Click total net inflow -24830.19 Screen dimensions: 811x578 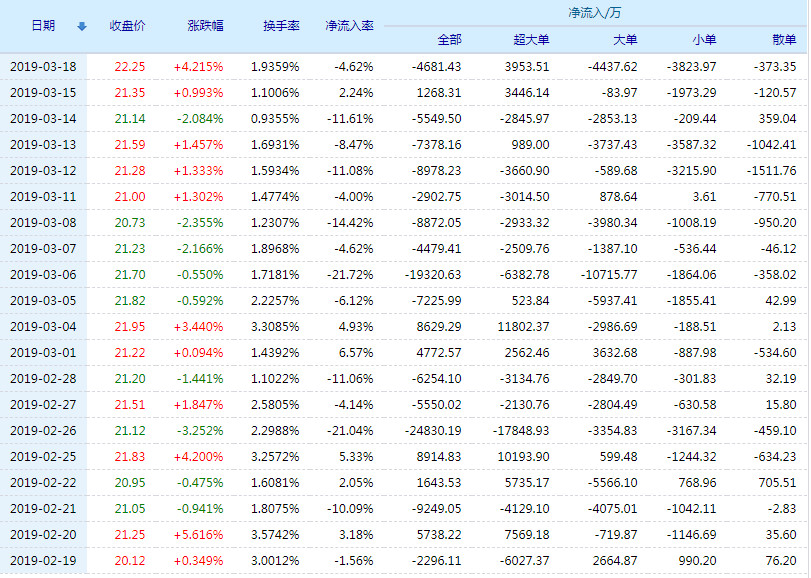[x=433, y=431]
